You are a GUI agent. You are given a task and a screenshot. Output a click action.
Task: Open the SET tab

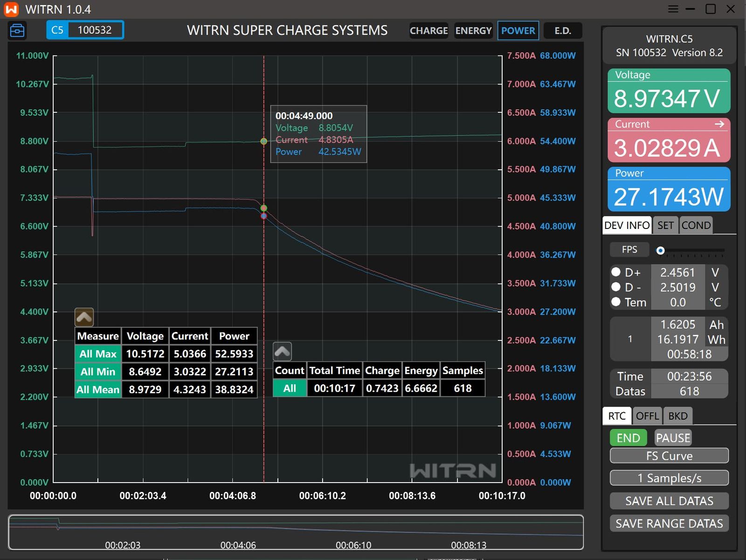tap(665, 225)
